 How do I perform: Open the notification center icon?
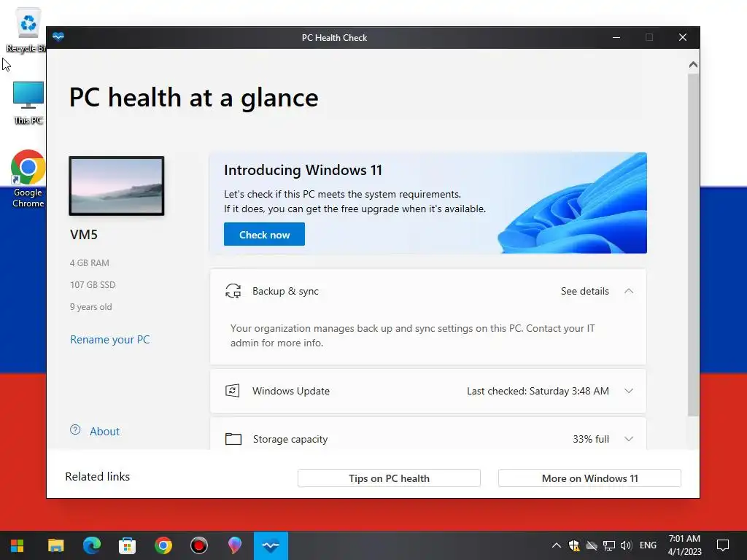723,545
